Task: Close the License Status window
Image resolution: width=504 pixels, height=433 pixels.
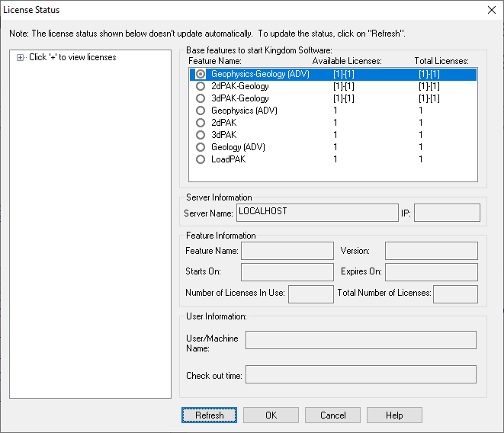Action: [492, 10]
